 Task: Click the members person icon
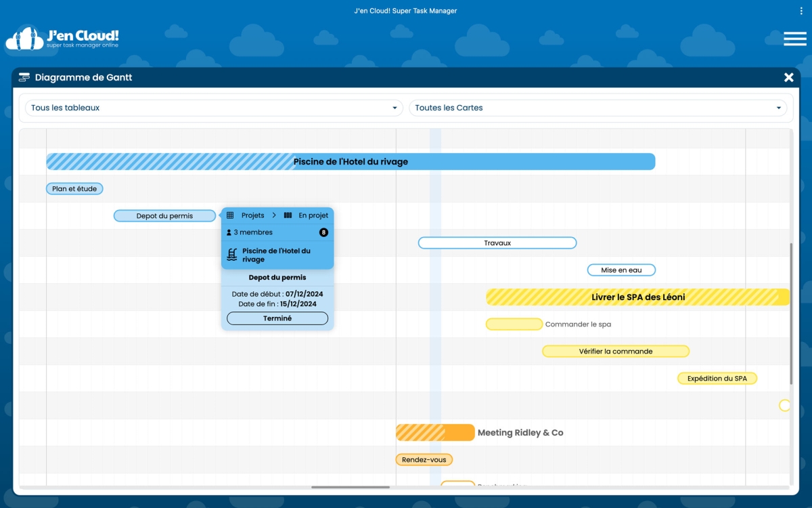(x=229, y=232)
